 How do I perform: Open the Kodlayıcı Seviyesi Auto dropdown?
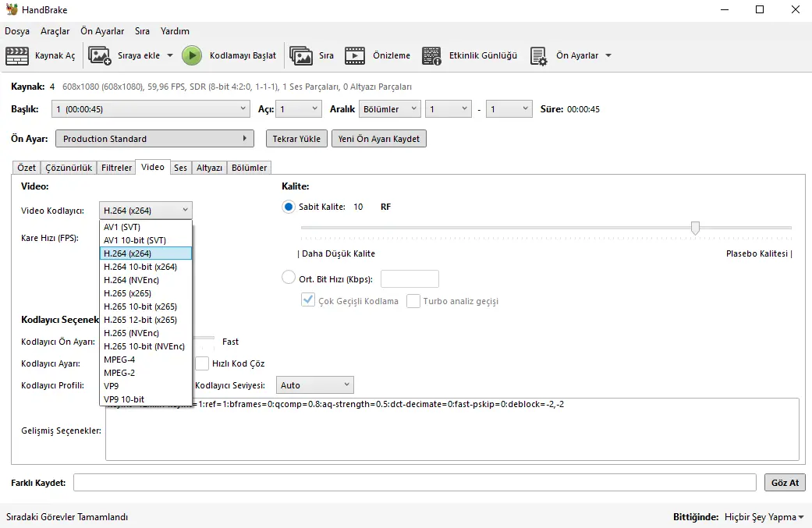point(315,385)
